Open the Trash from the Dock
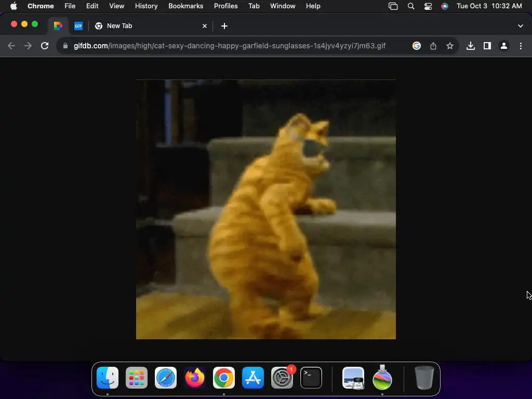This screenshot has width=532, height=399. 424,378
